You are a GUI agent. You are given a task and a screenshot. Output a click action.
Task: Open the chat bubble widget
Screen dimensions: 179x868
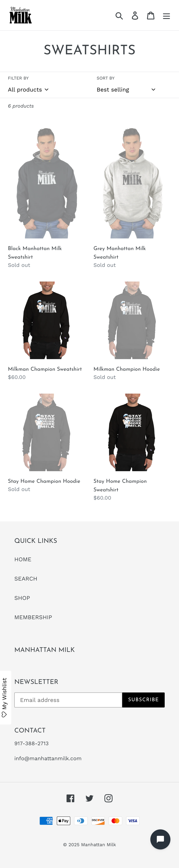click(160, 839)
